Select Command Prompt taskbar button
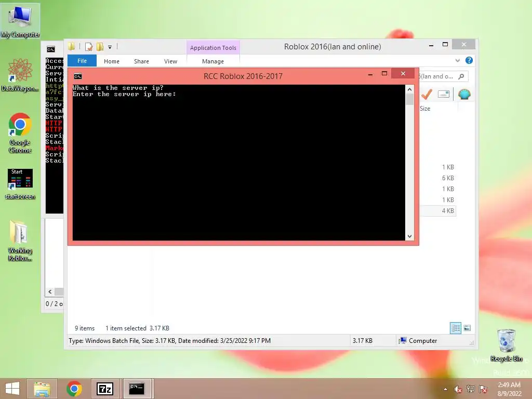This screenshot has height=399, width=532. pos(137,389)
